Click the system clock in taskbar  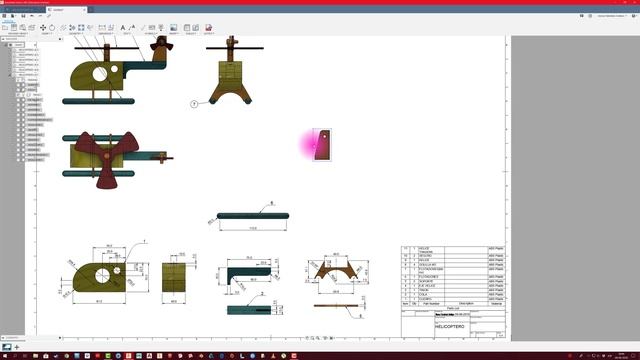(x=622, y=356)
